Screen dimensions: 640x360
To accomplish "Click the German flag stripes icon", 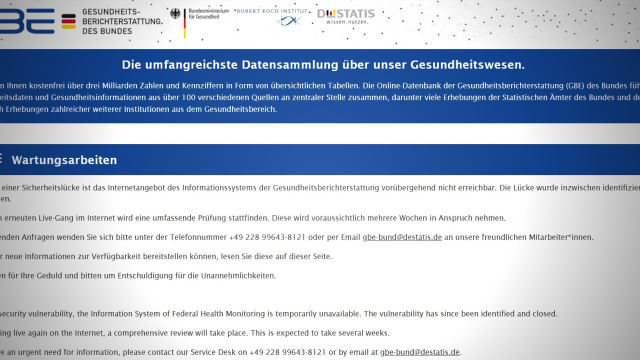I will point(69,22).
